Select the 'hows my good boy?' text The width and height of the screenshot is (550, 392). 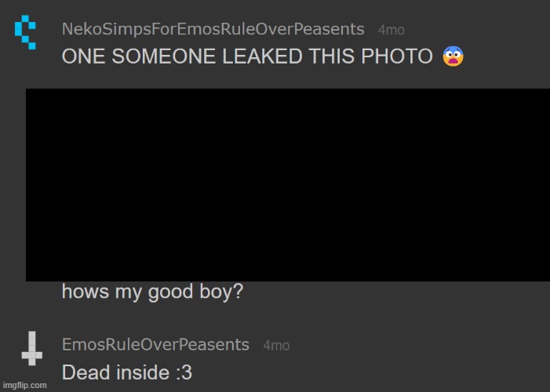[x=152, y=292]
